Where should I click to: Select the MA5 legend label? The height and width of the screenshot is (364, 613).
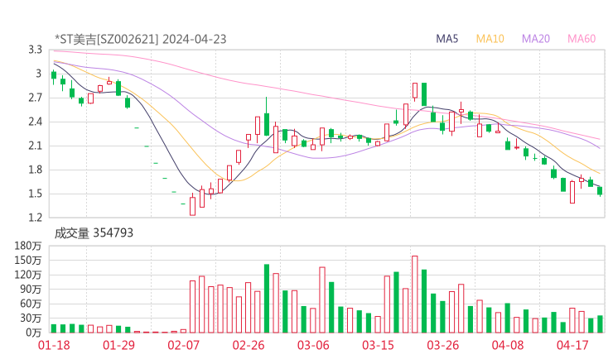(446, 39)
